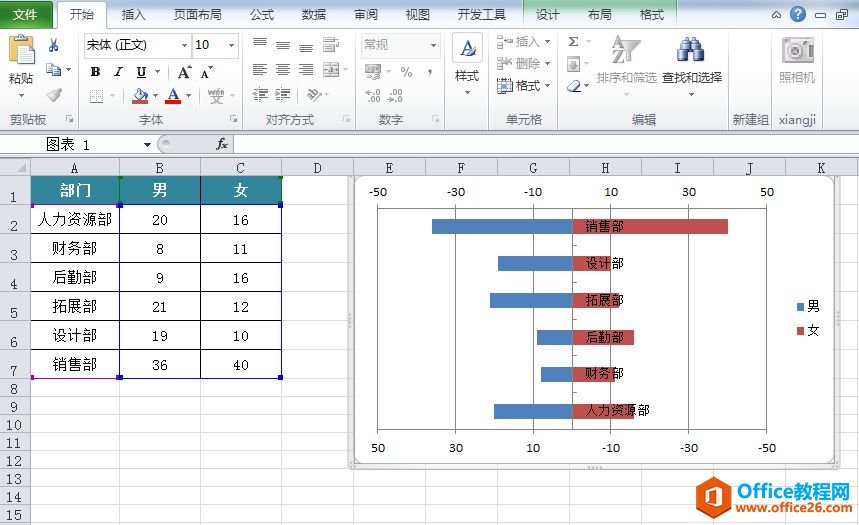
Task: Decrease indent
Action: point(260,95)
